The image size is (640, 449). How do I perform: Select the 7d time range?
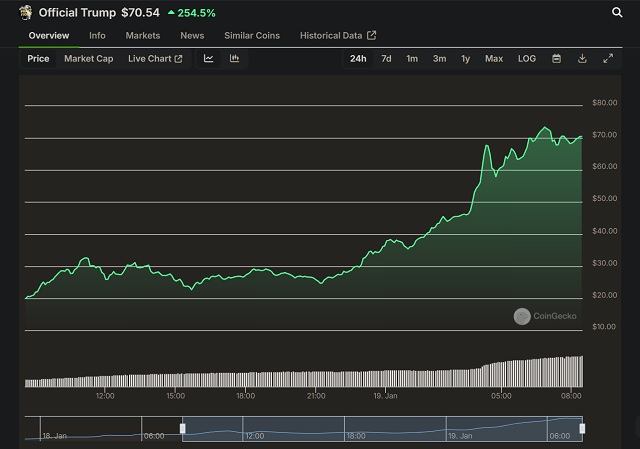(386, 59)
